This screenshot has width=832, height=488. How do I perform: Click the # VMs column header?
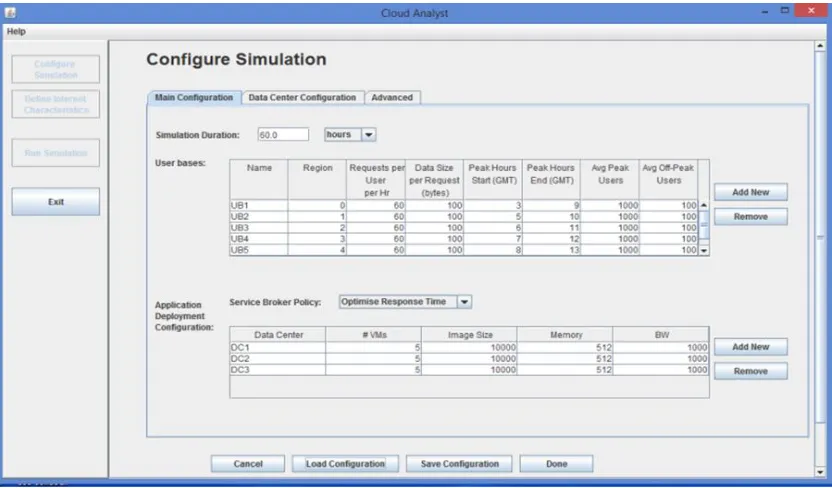pyautogui.click(x=374, y=335)
